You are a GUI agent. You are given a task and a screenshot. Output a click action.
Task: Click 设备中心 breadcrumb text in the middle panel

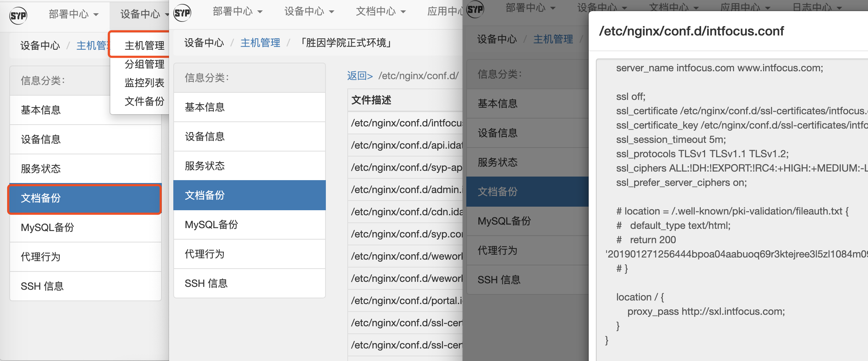(x=204, y=43)
